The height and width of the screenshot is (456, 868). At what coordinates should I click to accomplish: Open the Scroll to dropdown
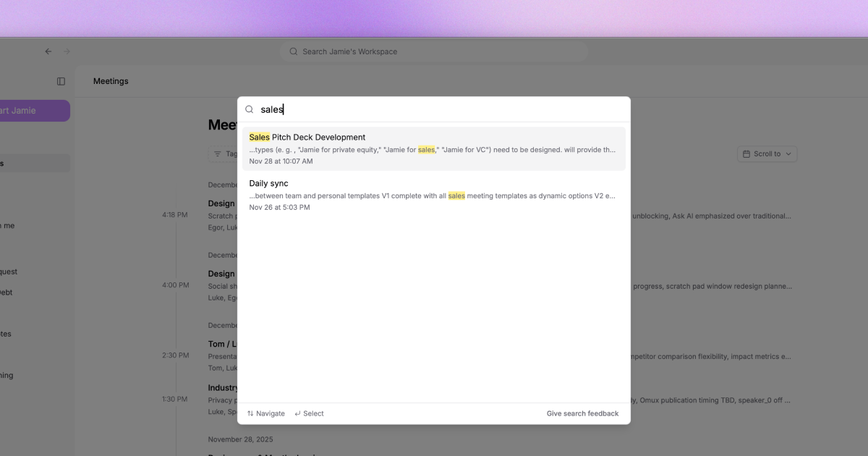[x=767, y=153]
